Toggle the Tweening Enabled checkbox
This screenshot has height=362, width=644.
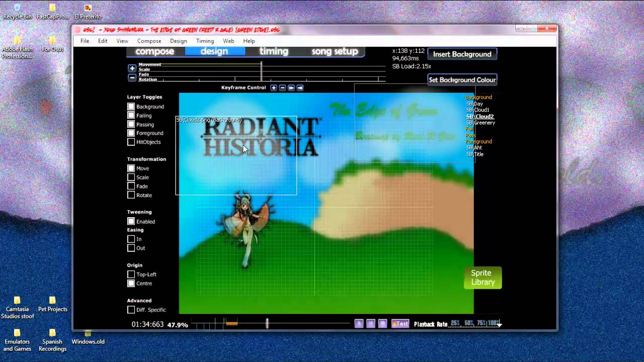(131, 221)
